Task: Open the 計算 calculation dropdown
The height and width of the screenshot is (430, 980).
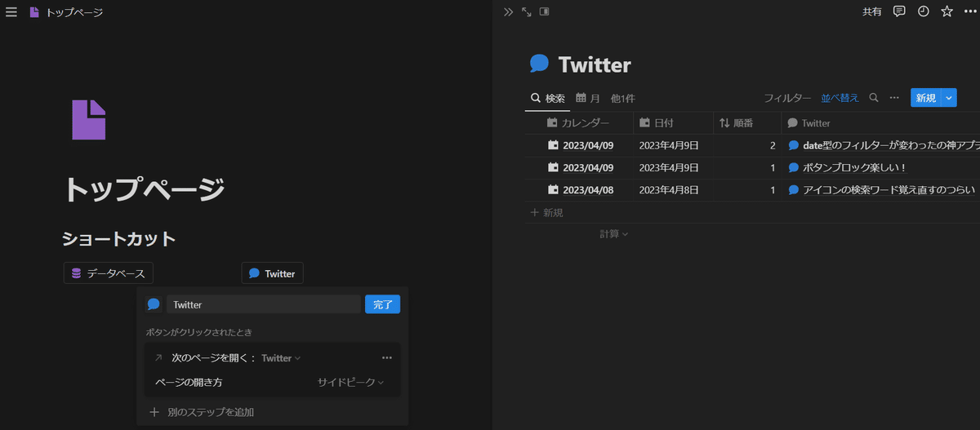Action: point(614,233)
